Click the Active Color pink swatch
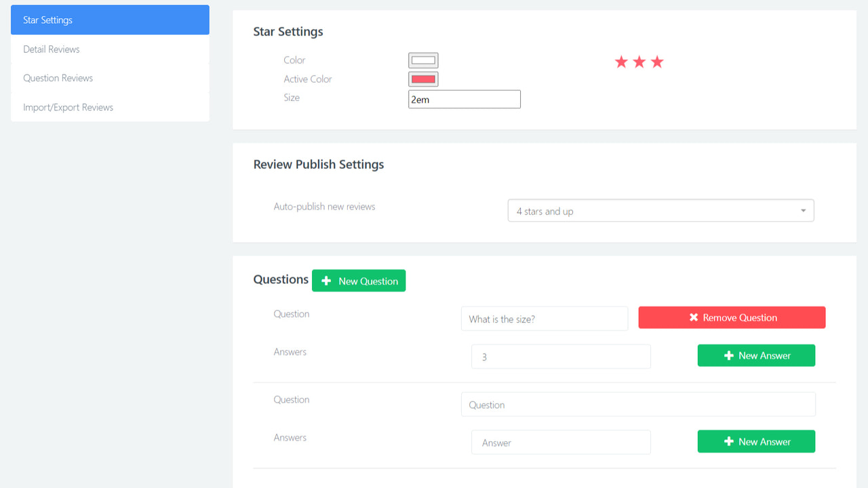Screen dimensions: 868x488 (x=422, y=79)
